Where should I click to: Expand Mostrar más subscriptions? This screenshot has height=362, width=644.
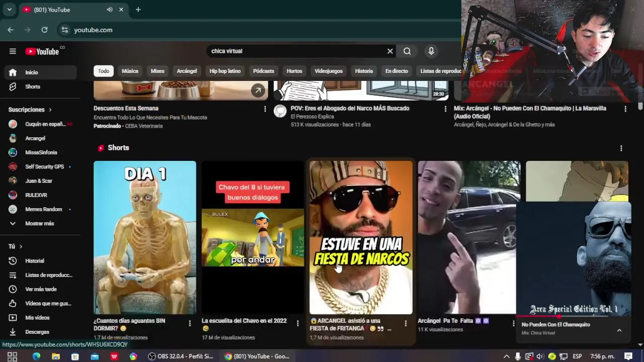click(40, 223)
